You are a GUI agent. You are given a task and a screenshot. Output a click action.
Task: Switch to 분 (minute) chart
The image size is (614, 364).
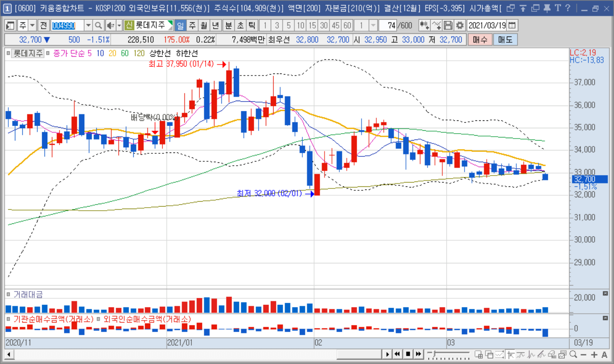point(228,26)
